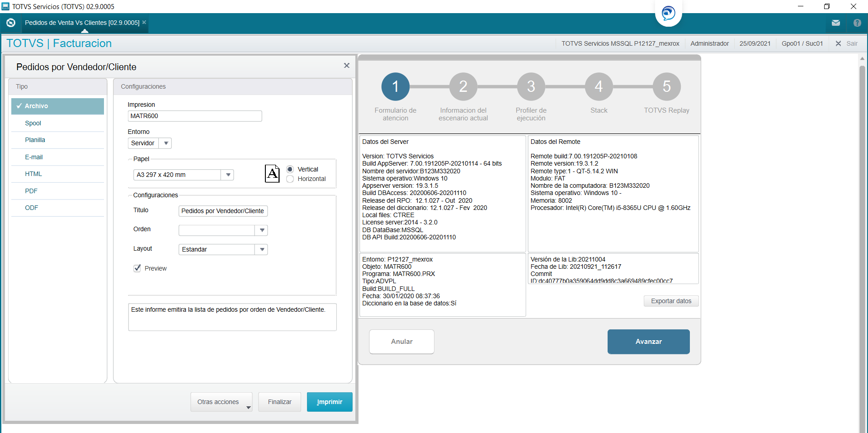Open the Layout Estandar dropdown
The height and width of the screenshot is (433, 868).
tap(262, 249)
